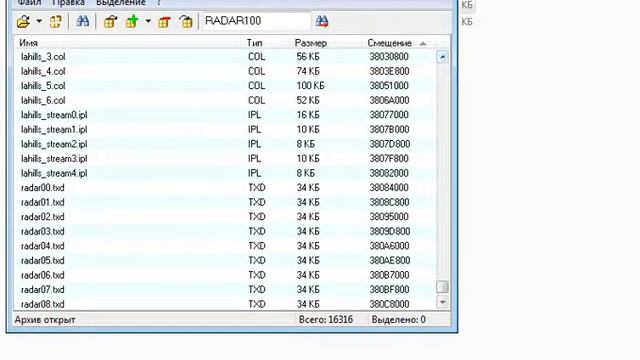Viewport: 640px width, 360px height.
Task: Click offset value 38084000
Action: click(389, 188)
